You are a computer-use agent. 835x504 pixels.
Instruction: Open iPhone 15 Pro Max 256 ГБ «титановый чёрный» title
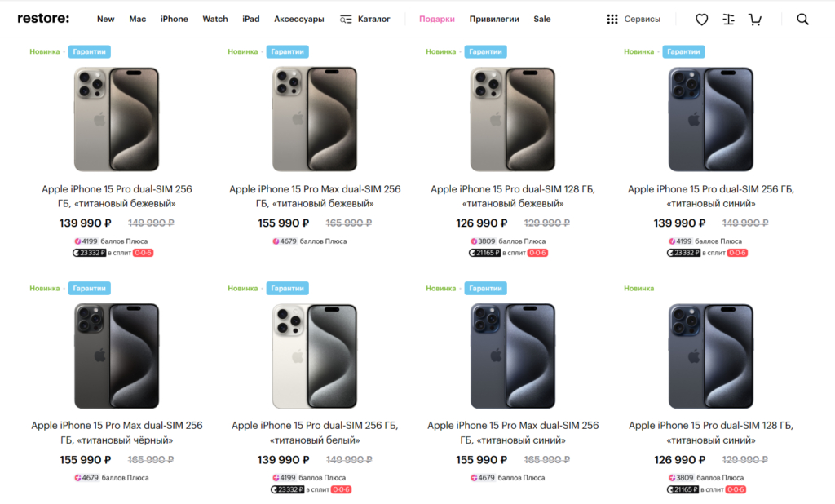tap(117, 432)
